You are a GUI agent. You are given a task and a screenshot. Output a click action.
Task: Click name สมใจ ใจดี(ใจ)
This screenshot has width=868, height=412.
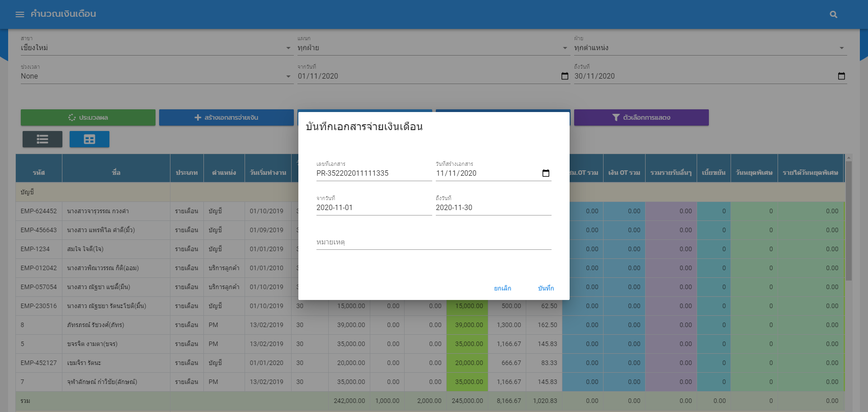point(85,249)
